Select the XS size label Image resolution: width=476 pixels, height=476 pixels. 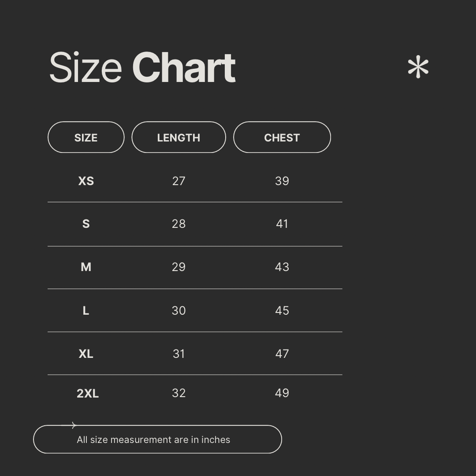point(86,181)
